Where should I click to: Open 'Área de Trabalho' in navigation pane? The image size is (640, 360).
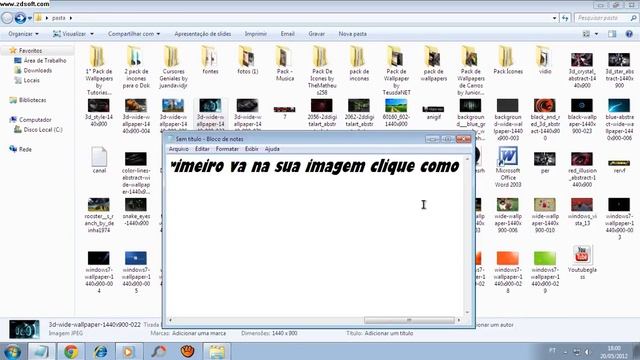click(44, 60)
